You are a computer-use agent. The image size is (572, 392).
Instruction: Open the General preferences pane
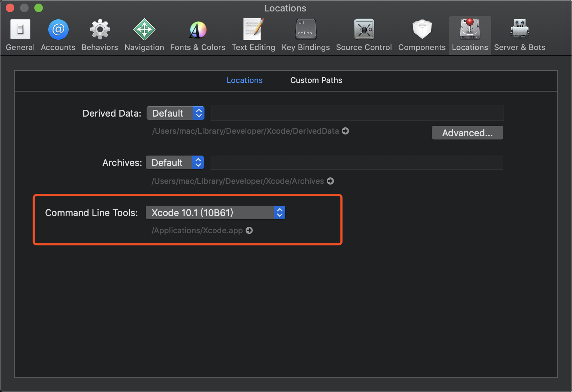click(20, 35)
